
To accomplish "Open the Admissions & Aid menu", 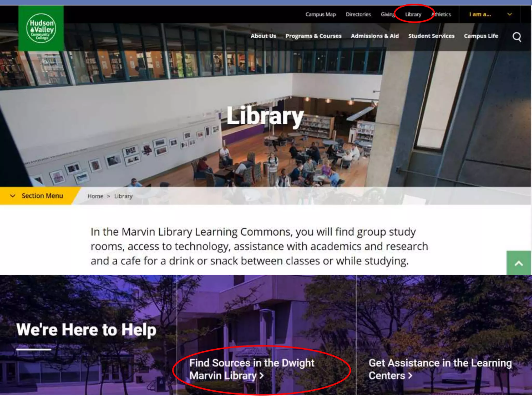I will (x=375, y=36).
